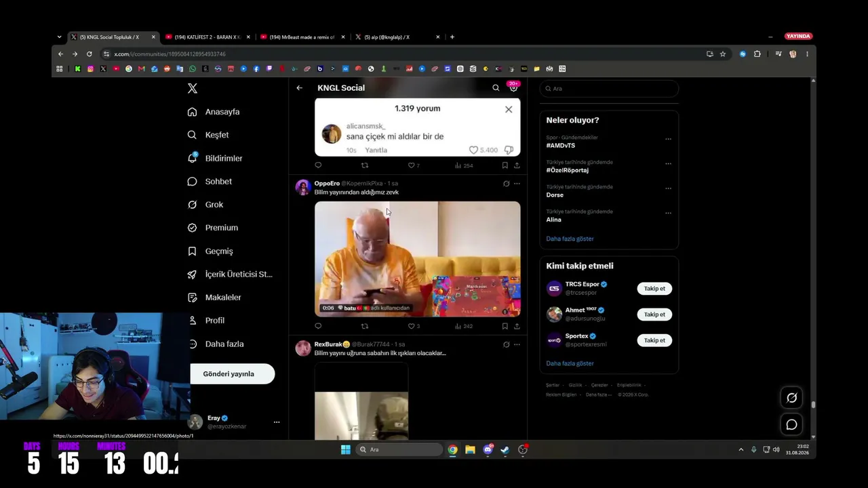Open Steam from the taskbar

pos(505,449)
